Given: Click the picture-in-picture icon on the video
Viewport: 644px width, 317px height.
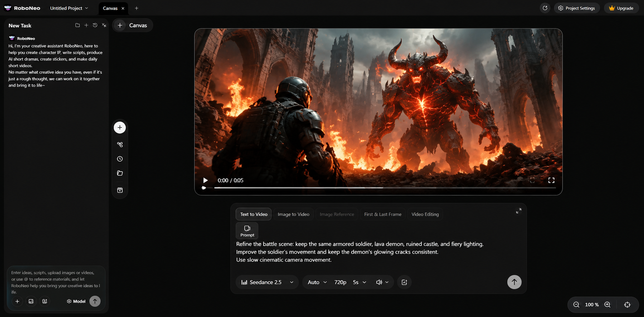Looking at the screenshot, I should [x=532, y=180].
